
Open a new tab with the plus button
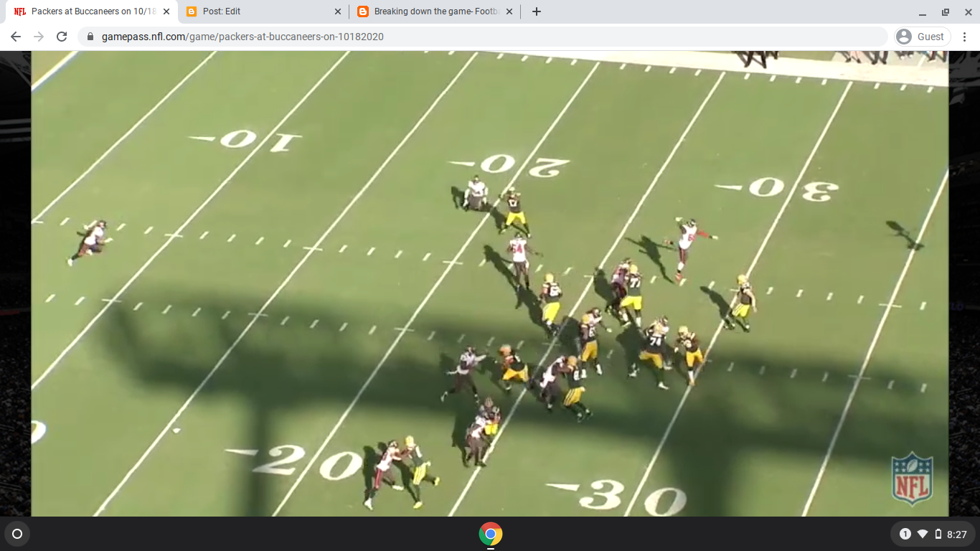click(536, 11)
